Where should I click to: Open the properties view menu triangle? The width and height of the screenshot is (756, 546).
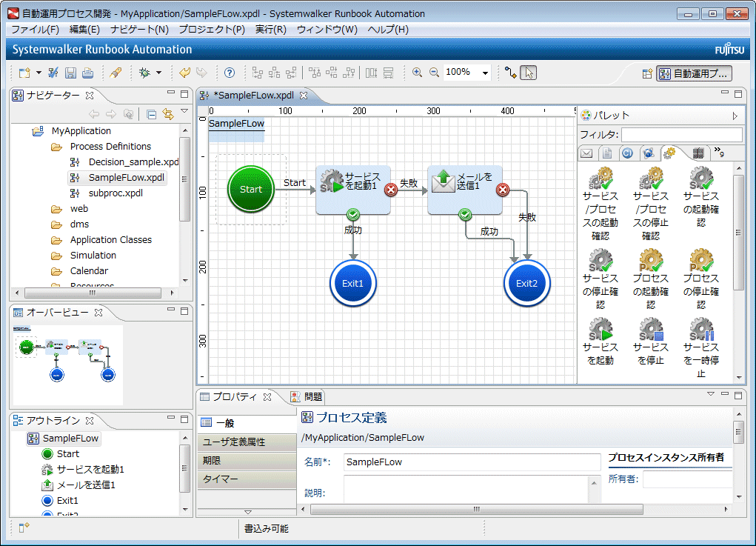click(711, 395)
